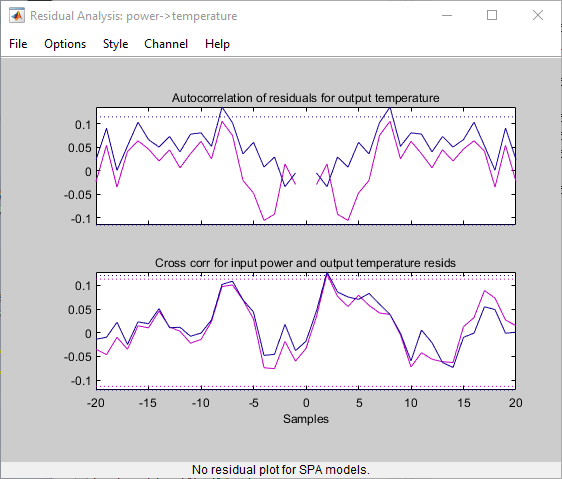Click the lower dotted confidence line in cross correlation plot
The image size is (562, 479).
tap(306, 386)
